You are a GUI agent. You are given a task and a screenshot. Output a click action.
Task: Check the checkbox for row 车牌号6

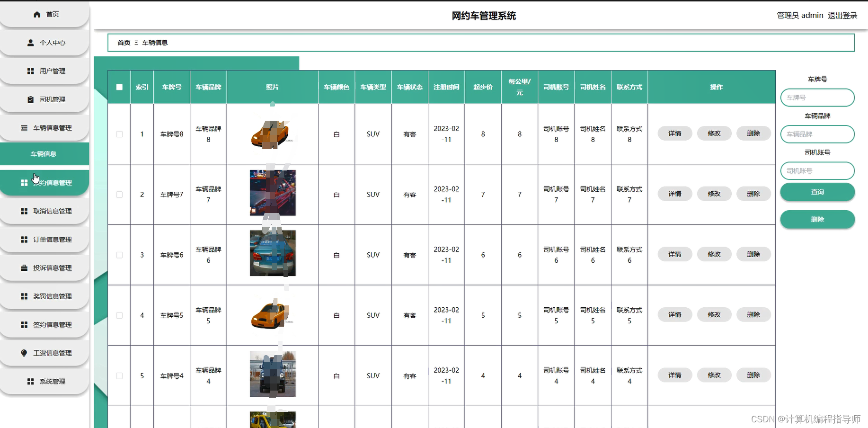(119, 255)
